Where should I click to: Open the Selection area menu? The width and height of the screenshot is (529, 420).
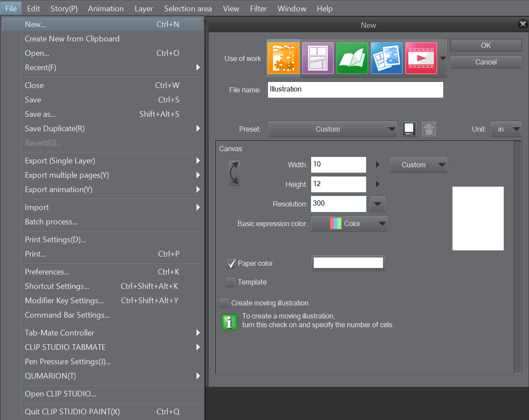188,8
